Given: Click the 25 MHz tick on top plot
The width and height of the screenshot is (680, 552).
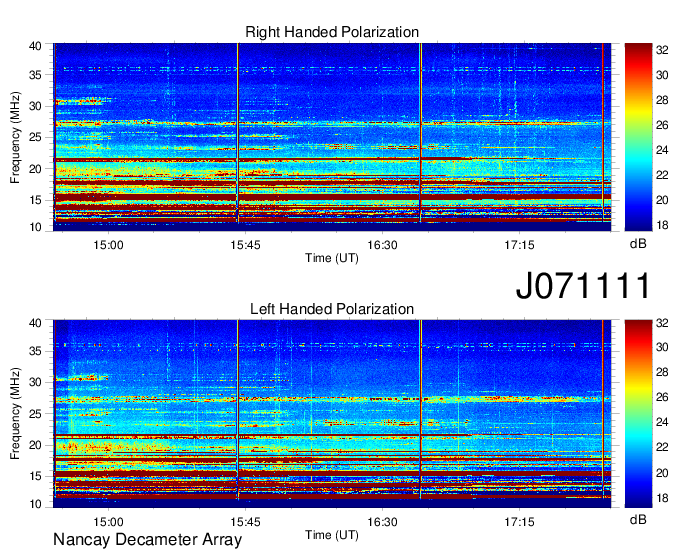Looking at the screenshot, I should click(x=36, y=137).
